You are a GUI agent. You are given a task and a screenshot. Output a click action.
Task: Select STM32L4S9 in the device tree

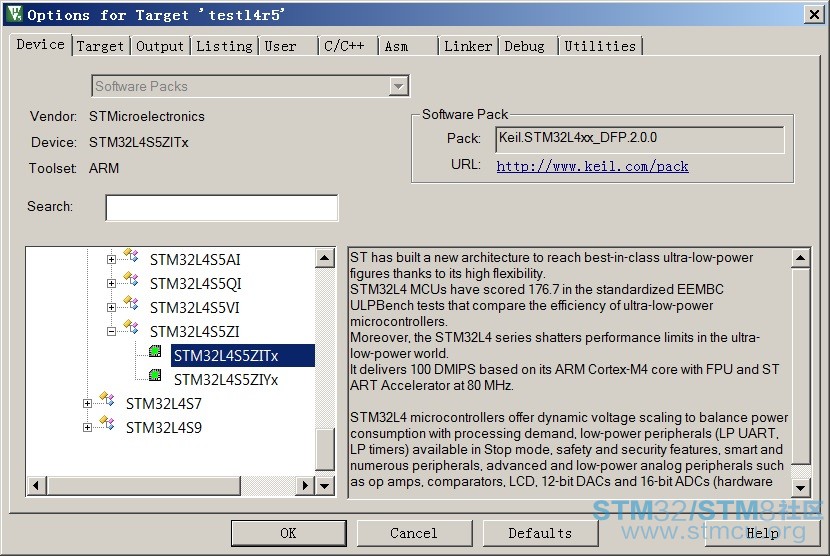(164, 428)
